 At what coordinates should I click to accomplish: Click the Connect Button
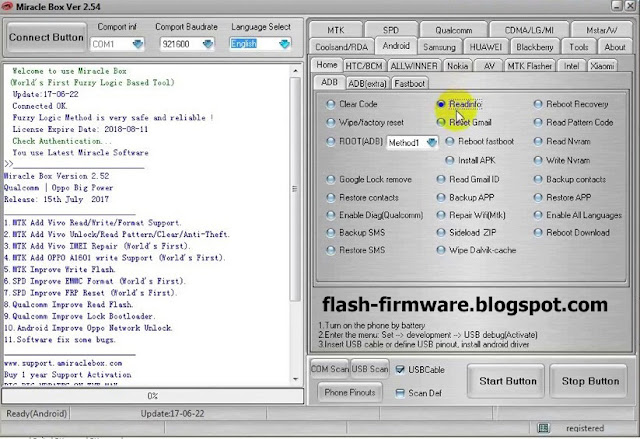[x=46, y=37]
